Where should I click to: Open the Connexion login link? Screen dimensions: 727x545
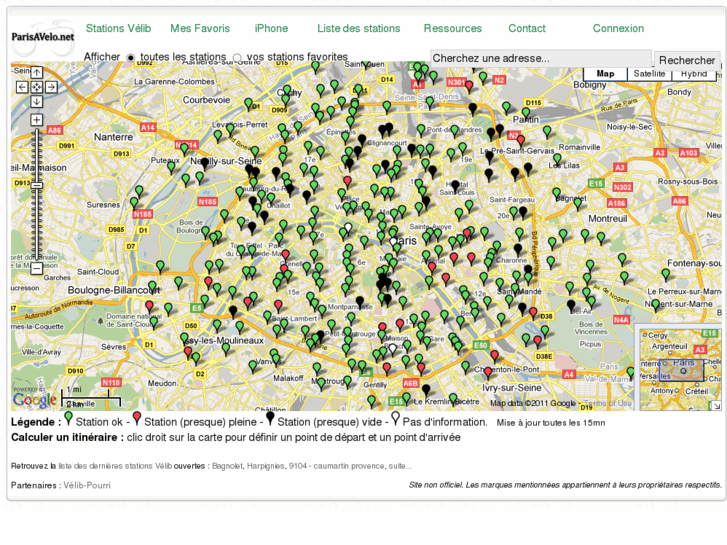tap(618, 28)
